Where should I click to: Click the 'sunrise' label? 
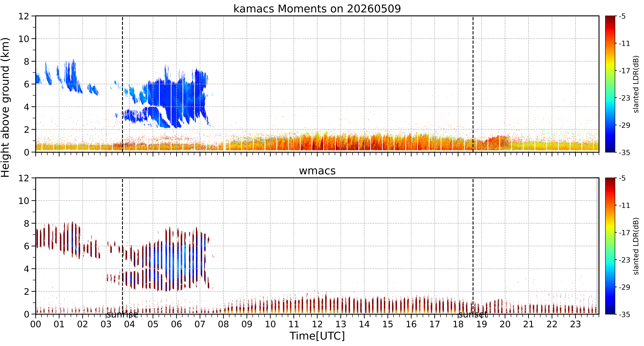coord(122,315)
